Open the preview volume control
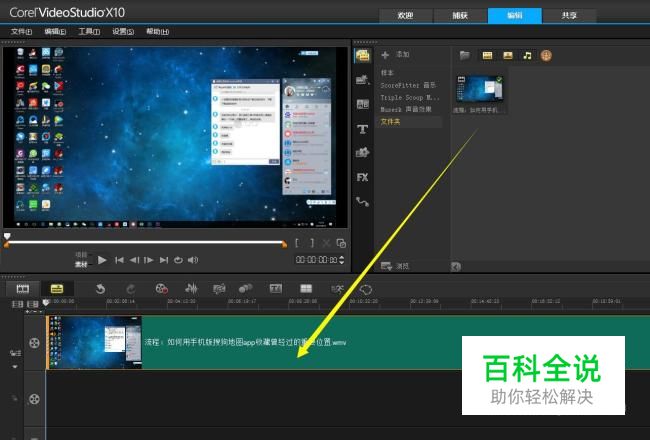This screenshot has width=650, height=440. tap(193, 260)
